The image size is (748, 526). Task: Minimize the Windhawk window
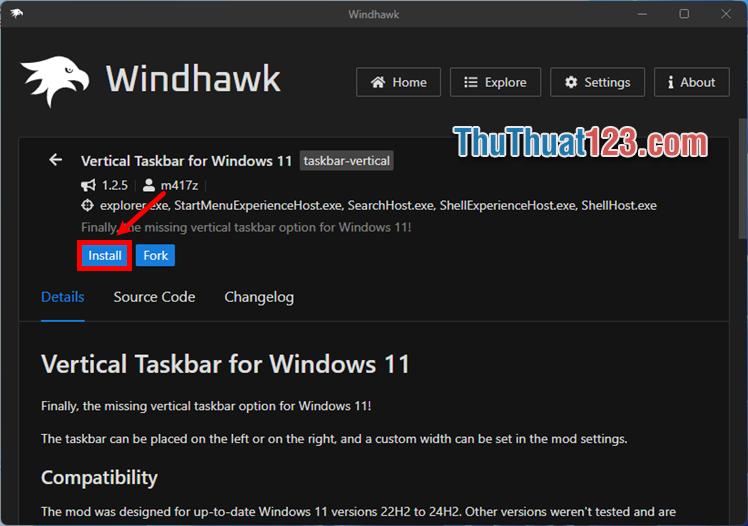click(641, 14)
